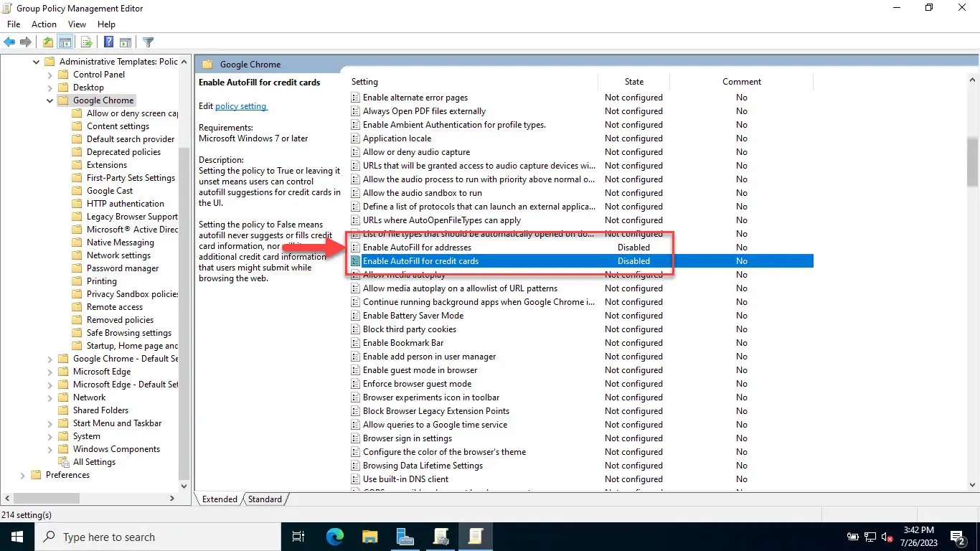
Task: Click the tree pane vertical scrollbar thumb
Action: [184, 313]
